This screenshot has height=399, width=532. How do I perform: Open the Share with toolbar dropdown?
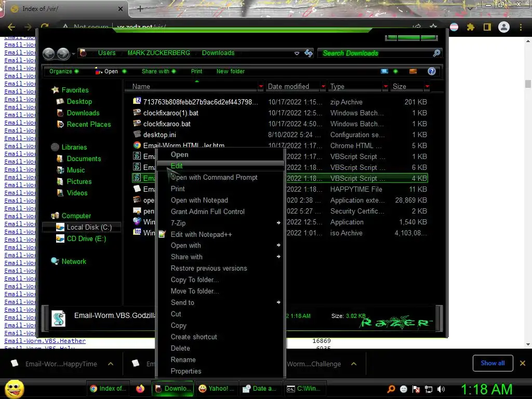(x=158, y=71)
